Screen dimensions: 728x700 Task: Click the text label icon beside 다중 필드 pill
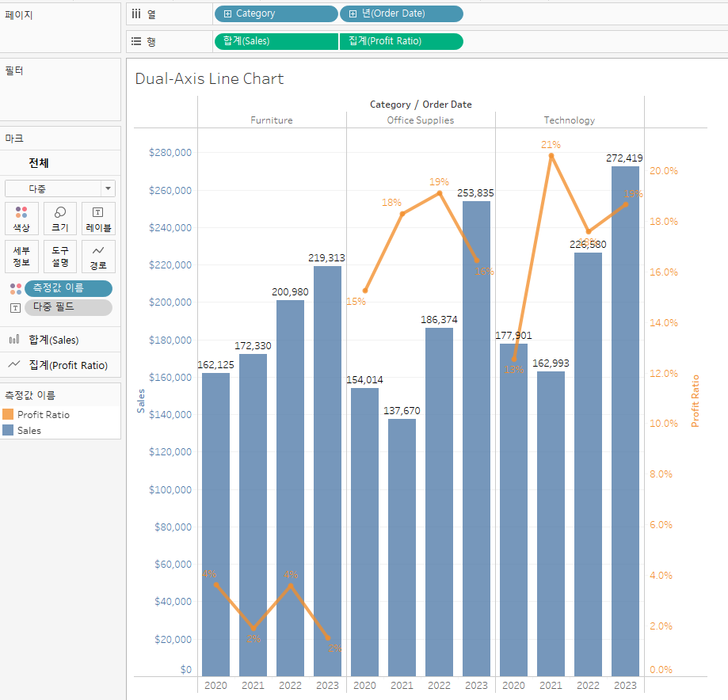tap(15, 308)
